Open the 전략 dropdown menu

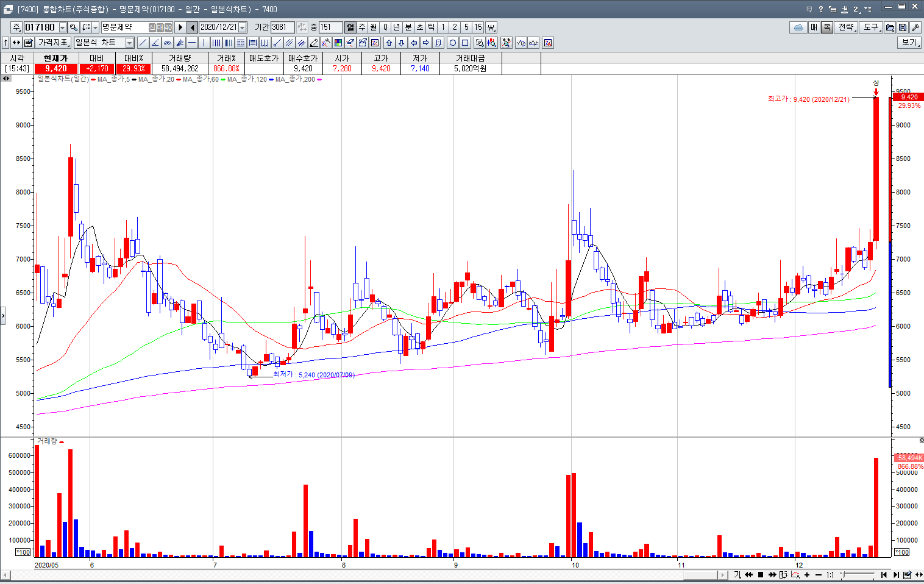847,27
